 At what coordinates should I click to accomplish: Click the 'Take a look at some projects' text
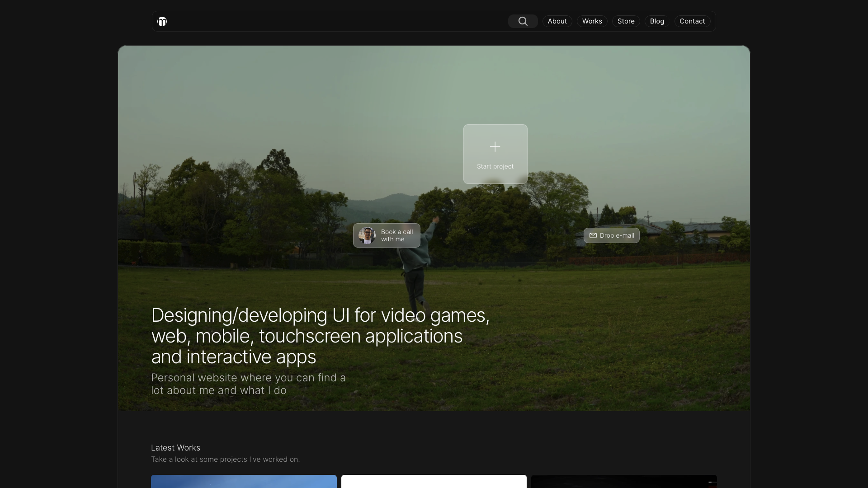click(x=225, y=460)
